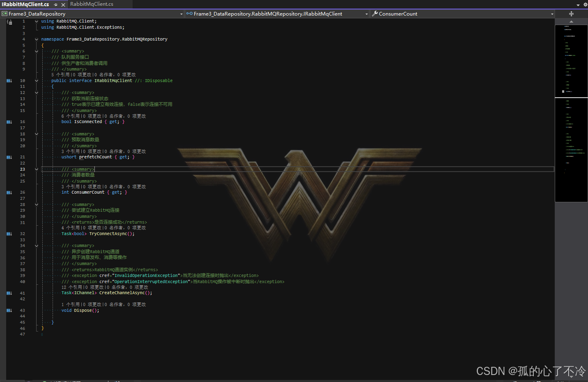The height and width of the screenshot is (382, 588).
Task: Click the margin glyph next to prefetchCount line
Action: pos(9,157)
